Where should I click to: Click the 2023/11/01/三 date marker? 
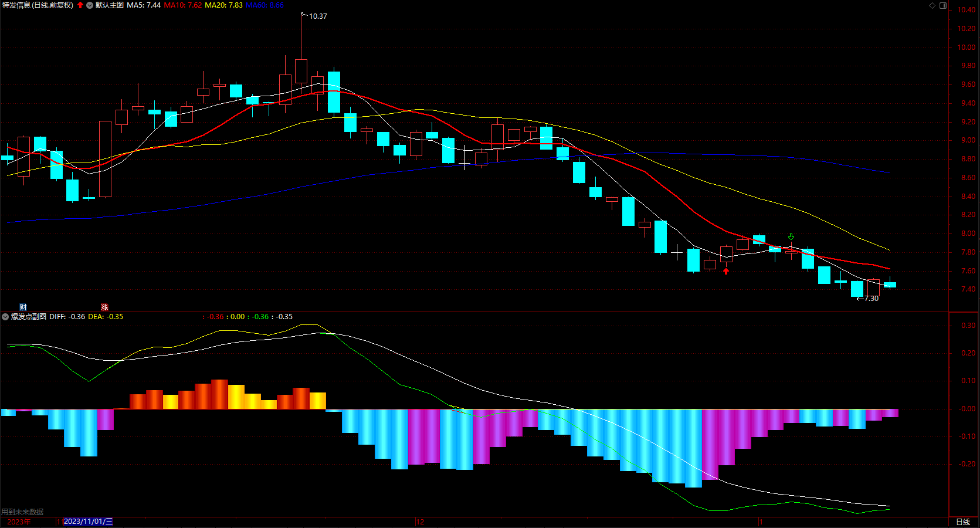(88, 522)
